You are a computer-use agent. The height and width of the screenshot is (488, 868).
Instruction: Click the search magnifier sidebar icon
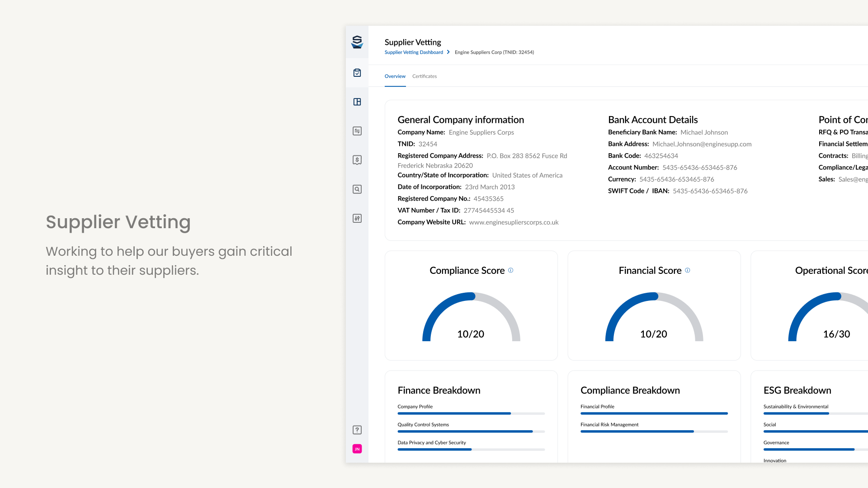tap(357, 189)
